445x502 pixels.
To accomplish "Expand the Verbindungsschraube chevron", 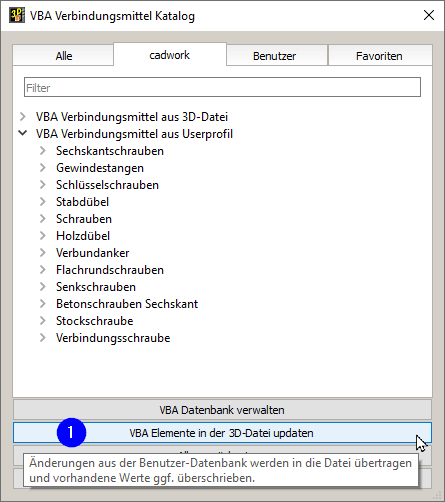I will coord(43,338).
